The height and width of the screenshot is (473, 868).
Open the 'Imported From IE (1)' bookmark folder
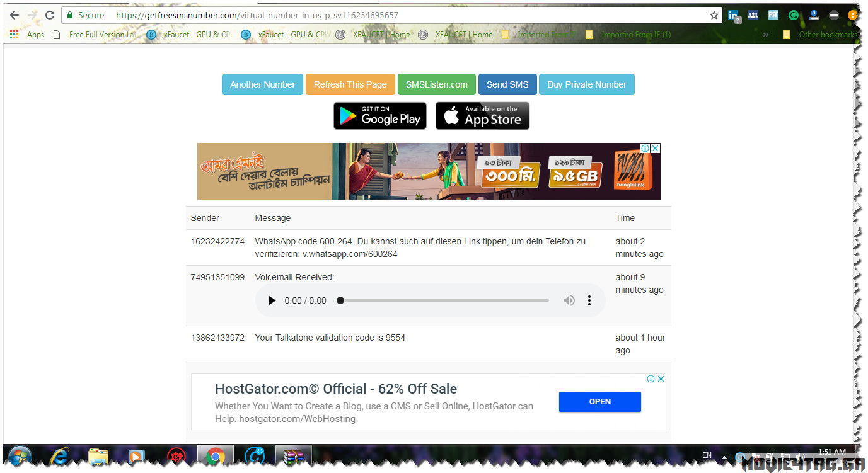point(628,35)
